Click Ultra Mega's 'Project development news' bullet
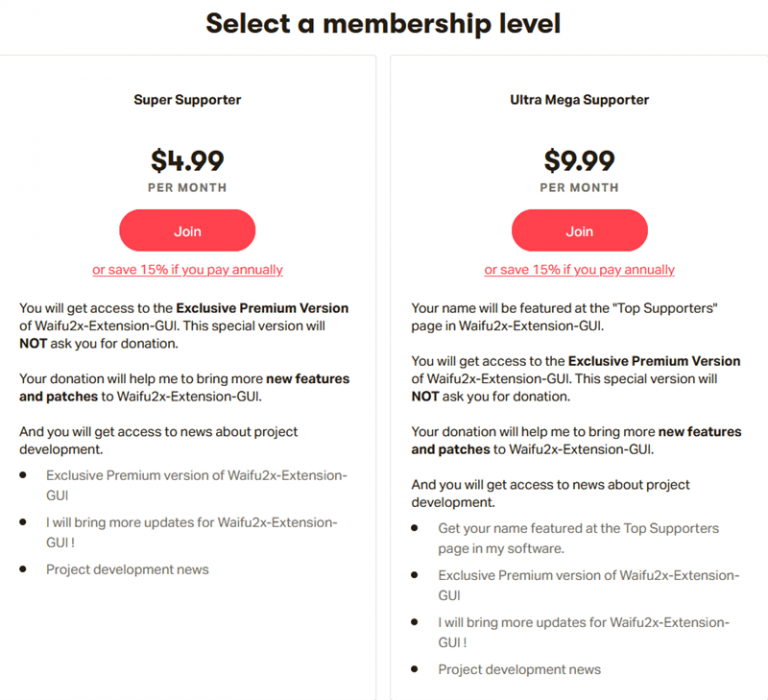 tap(519, 669)
